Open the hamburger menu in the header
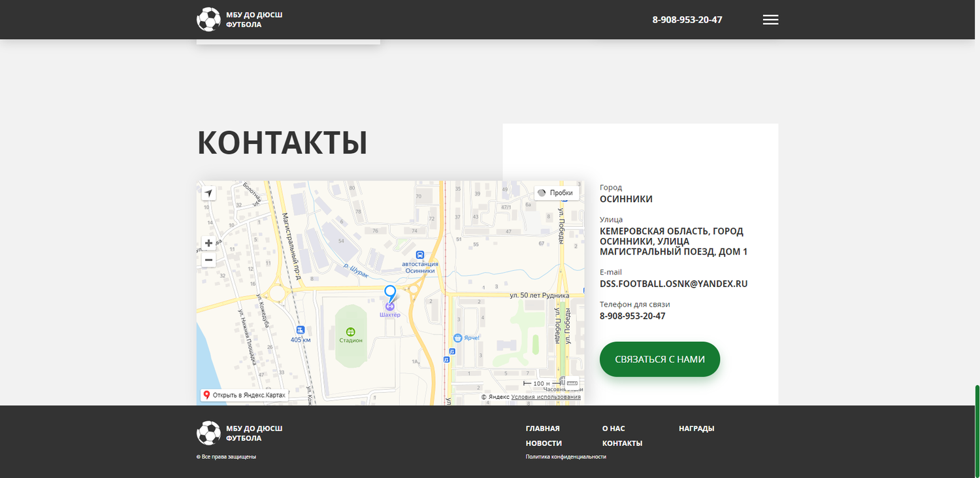The height and width of the screenshot is (478, 980). 770,20
